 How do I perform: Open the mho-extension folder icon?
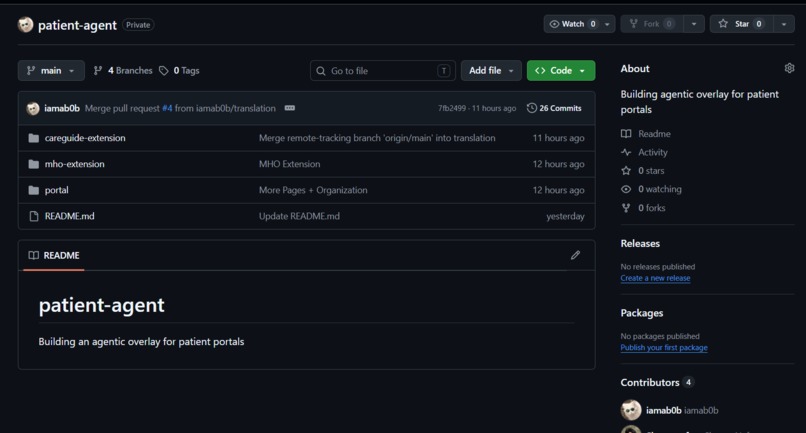[x=34, y=164]
